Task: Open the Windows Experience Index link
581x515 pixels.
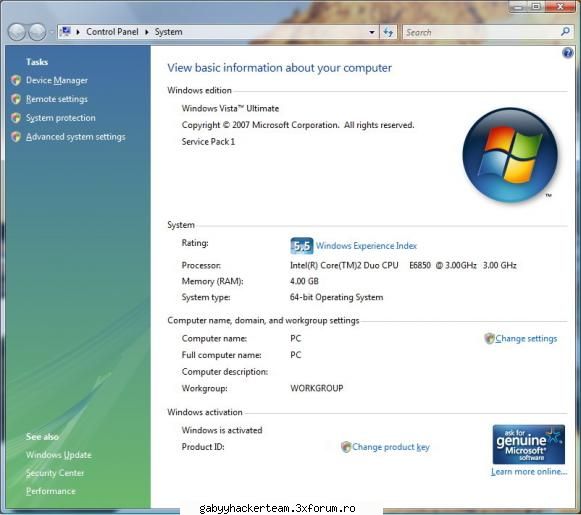Action: pyautogui.click(x=366, y=246)
